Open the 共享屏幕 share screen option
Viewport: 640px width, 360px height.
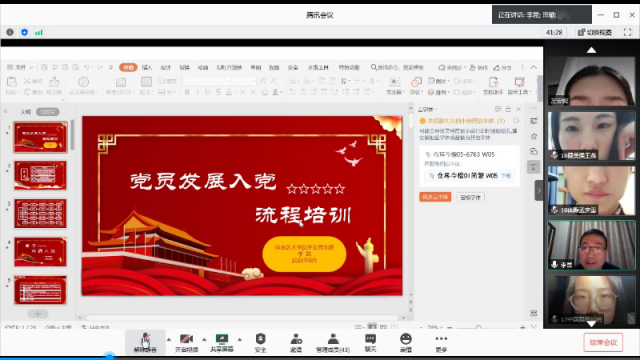(222, 342)
